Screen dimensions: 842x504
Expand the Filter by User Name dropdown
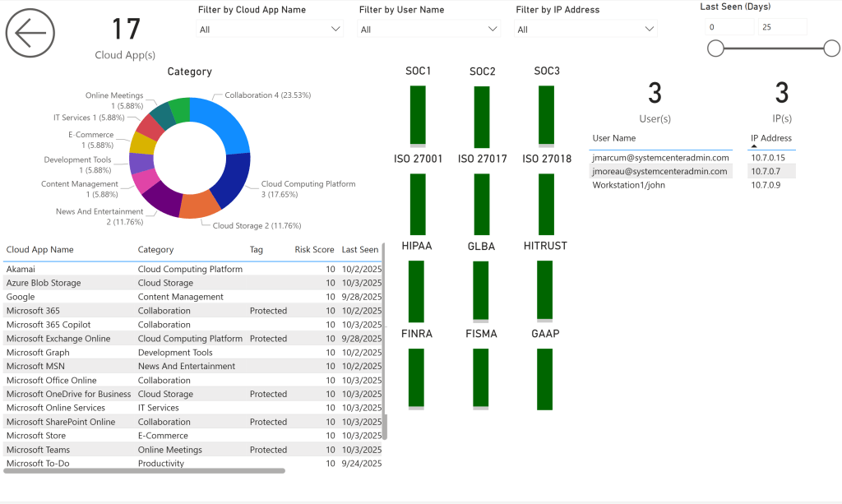point(429,29)
